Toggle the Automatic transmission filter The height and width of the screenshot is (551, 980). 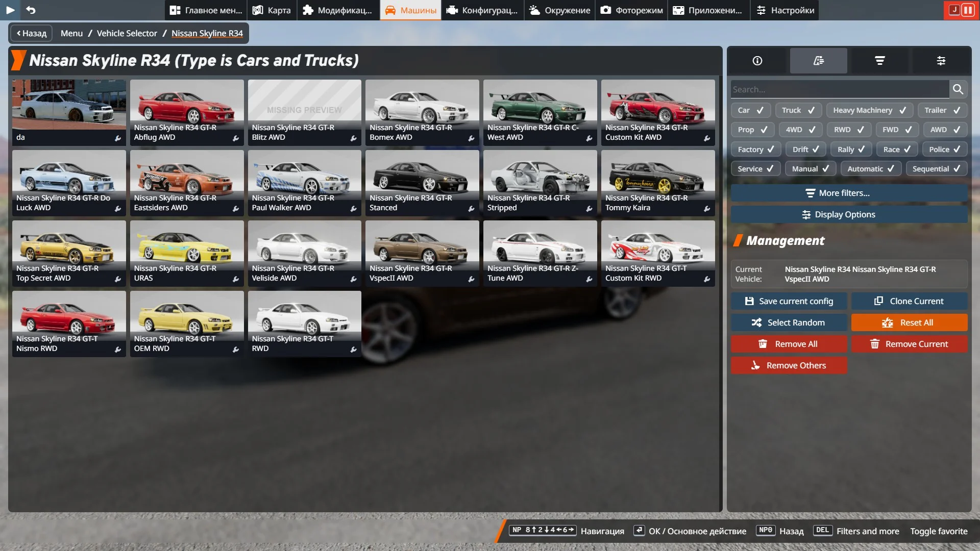point(871,169)
